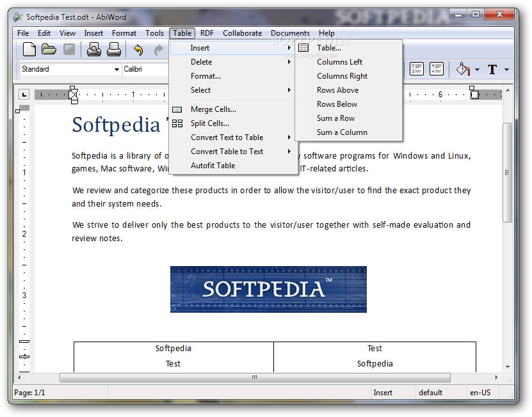Expand font color dropdown arrow
This screenshot has width=532, height=417.
(506, 70)
